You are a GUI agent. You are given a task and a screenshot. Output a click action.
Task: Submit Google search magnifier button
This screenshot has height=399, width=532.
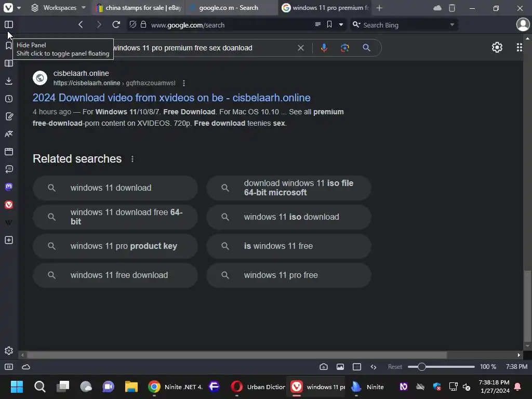click(366, 48)
